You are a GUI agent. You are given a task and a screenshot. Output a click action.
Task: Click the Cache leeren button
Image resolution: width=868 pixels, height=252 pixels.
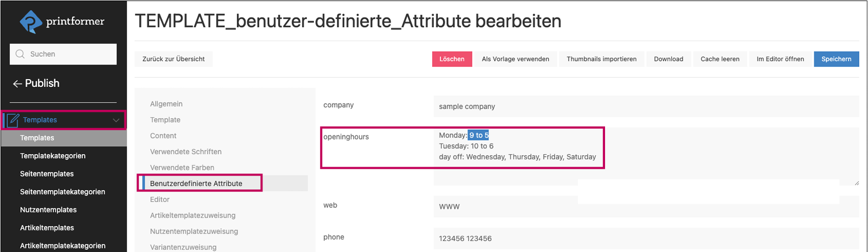(x=720, y=59)
